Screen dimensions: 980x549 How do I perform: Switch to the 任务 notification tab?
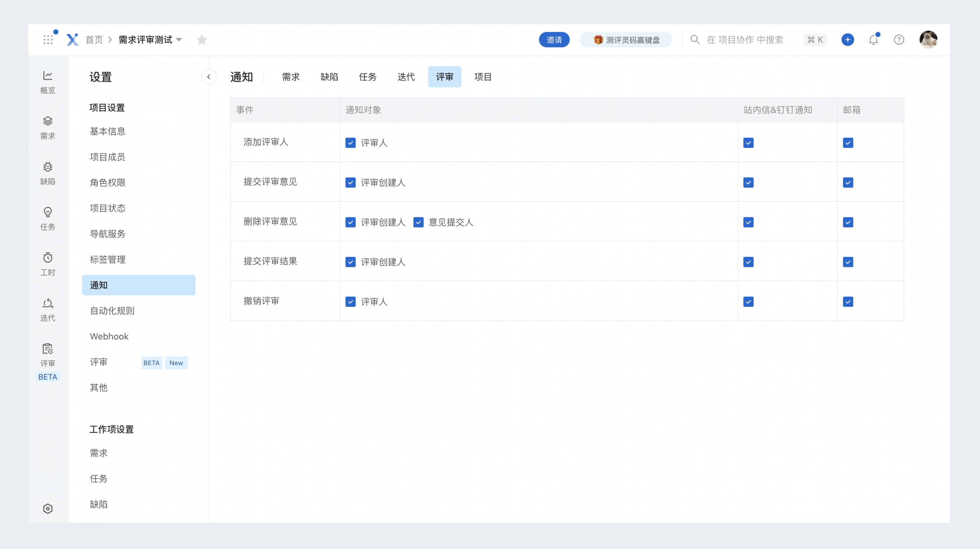368,77
